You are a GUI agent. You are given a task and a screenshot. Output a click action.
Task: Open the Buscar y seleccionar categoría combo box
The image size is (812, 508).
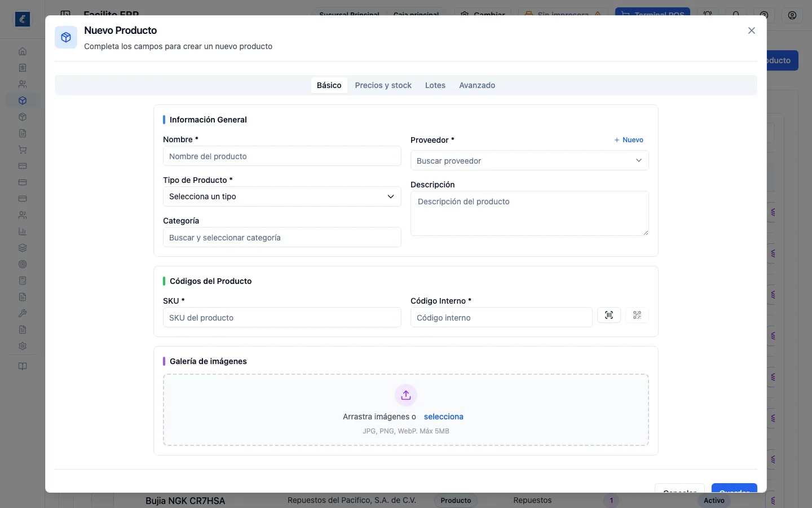pyautogui.click(x=282, y=237)
